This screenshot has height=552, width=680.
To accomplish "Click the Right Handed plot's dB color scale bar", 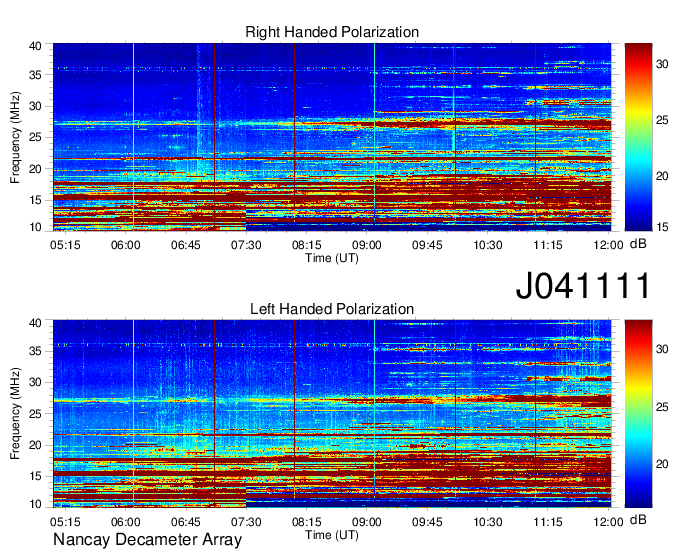I will (x=638, y=137).
